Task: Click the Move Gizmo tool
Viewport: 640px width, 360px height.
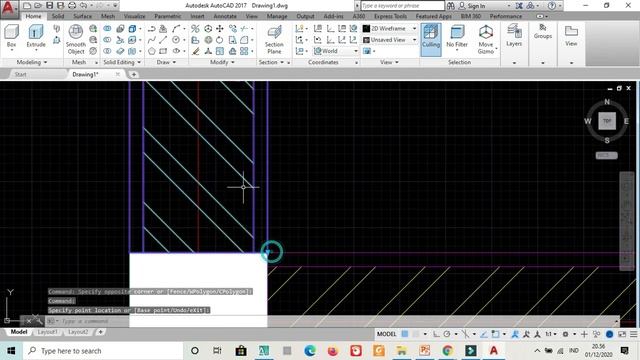Action: pos(486,39)
